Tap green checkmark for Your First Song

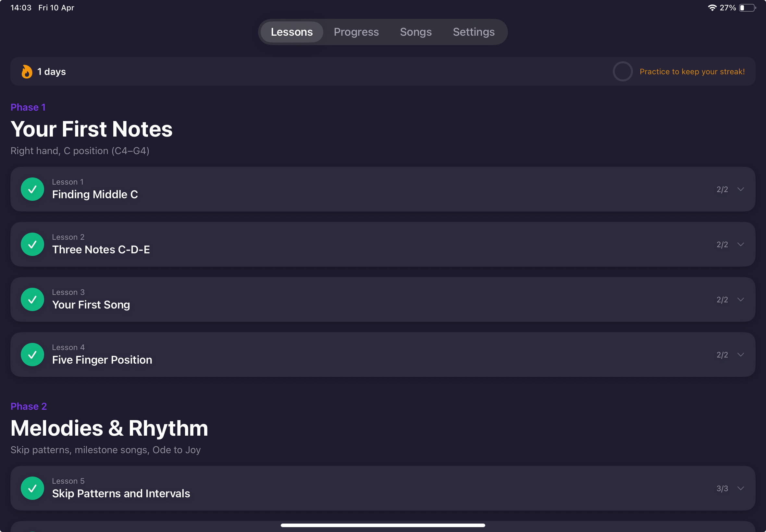pos(32,300)
